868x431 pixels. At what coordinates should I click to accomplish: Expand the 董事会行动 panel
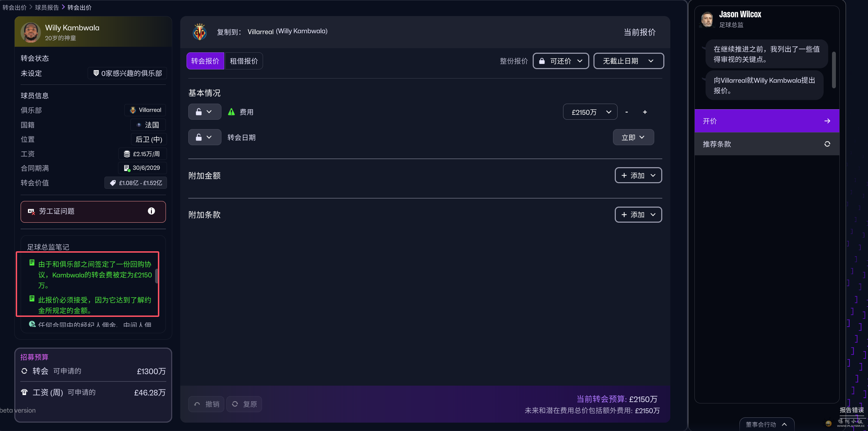pos(766,424)
